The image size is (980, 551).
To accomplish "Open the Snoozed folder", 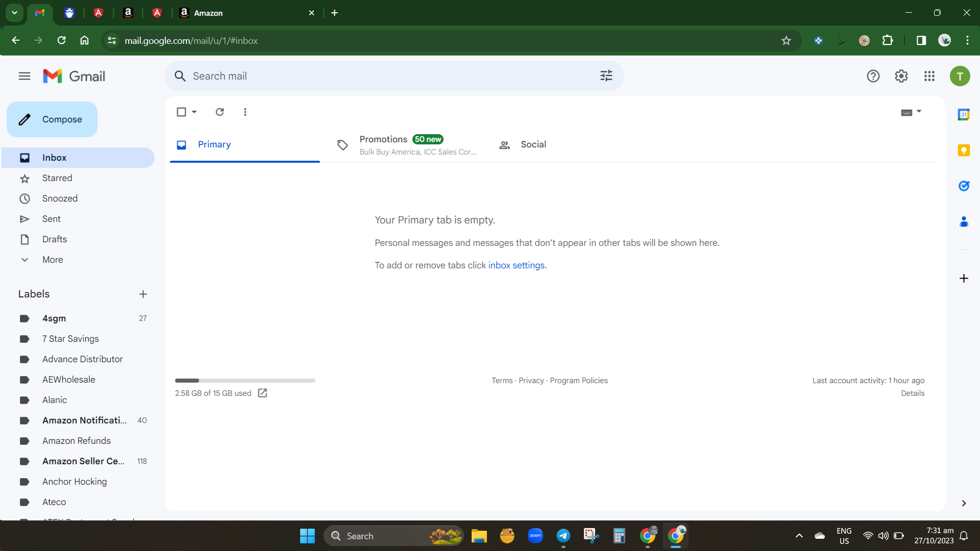I will pyautogui.click(x=78, y=198).
